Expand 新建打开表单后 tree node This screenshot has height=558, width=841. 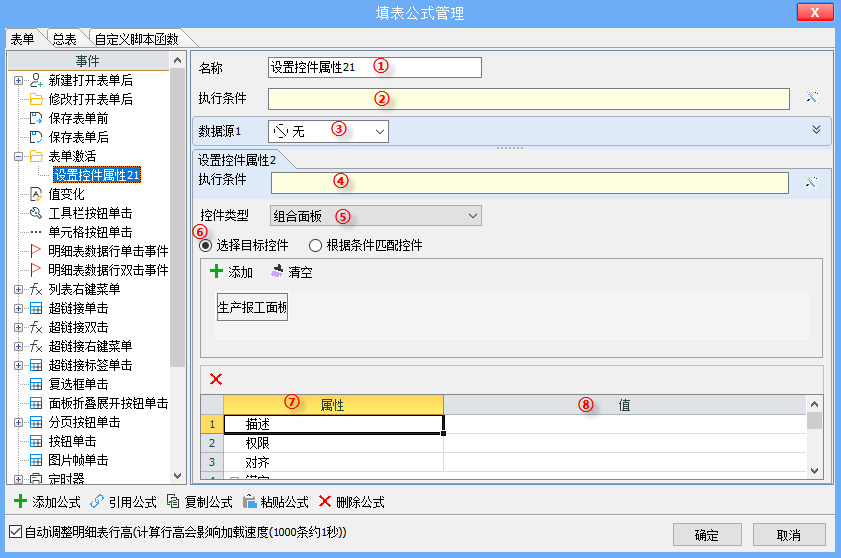tap(18, 80)
